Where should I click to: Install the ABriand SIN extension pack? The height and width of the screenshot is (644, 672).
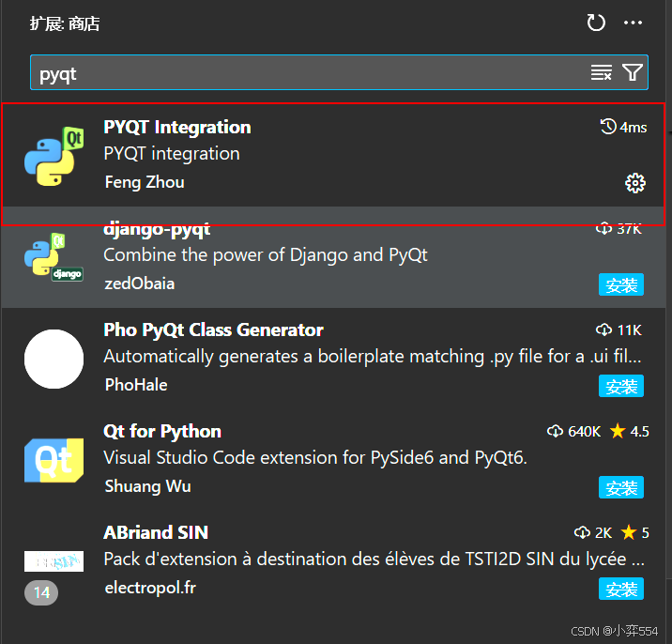(621, 589)
